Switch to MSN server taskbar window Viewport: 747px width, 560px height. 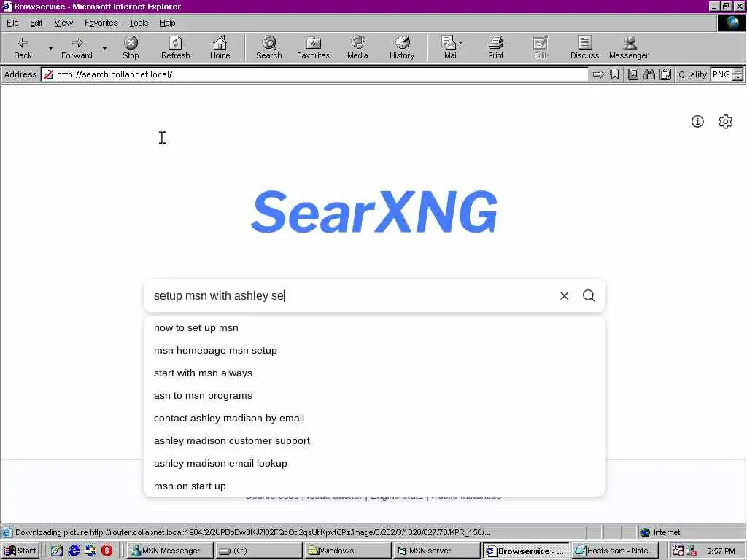[x=436, y=551]
